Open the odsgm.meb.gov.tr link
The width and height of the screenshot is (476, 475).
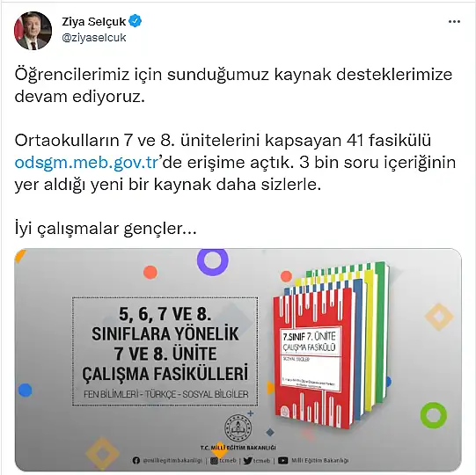click(x=87, y=163)
